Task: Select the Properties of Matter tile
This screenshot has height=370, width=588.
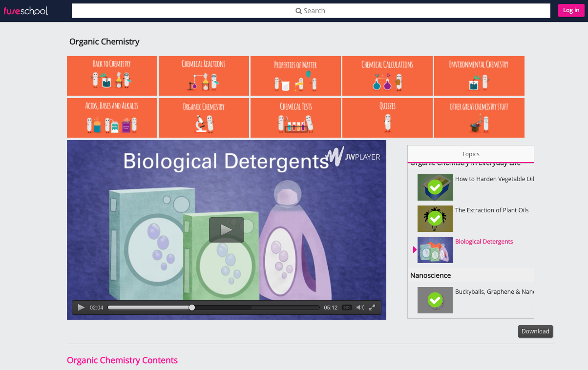Action: [295, 76]
